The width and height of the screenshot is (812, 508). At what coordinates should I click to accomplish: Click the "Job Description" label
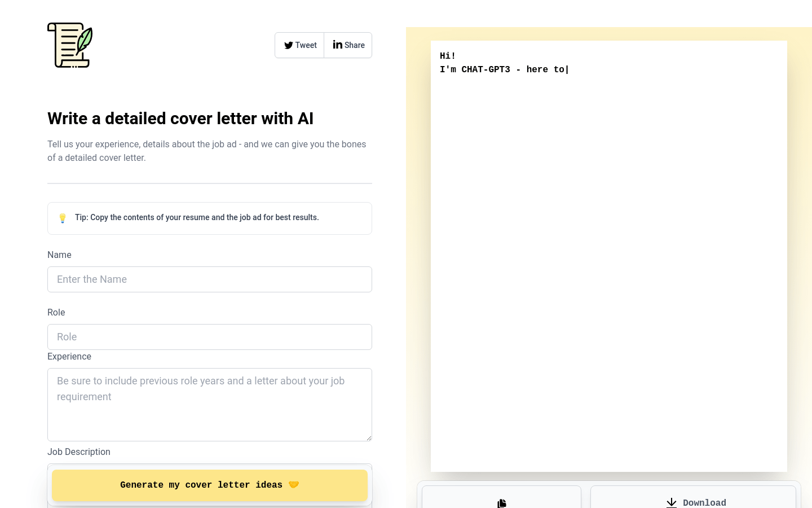[79, 452]
